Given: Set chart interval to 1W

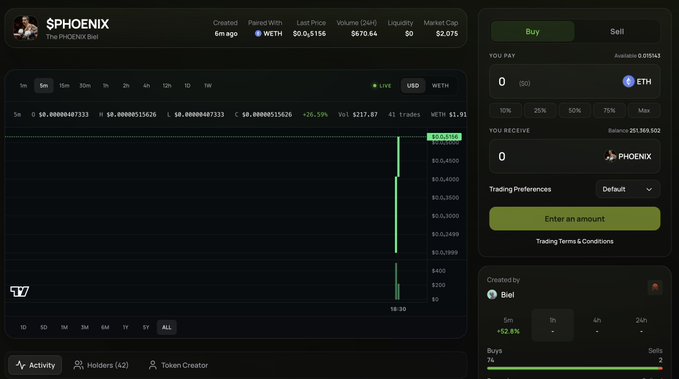Looking at the screenshot, I should (x=208, y=86).
